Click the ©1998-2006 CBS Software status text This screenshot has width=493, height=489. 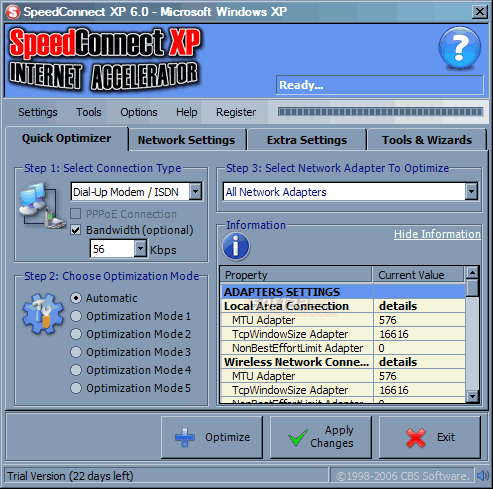click(402, 476)
